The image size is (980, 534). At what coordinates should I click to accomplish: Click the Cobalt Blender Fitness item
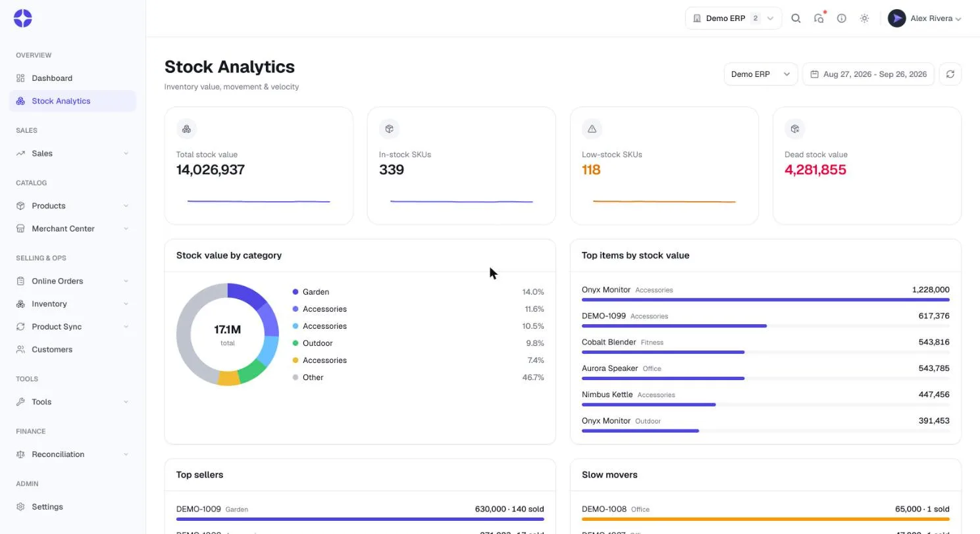coord(765,346)
